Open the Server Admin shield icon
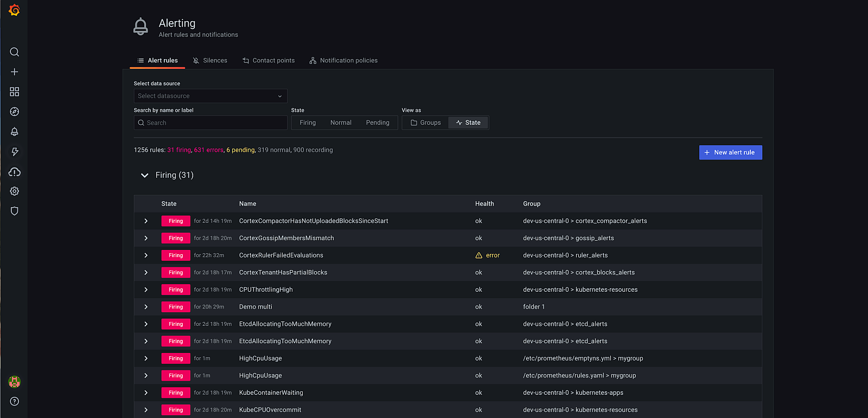Screen dimensions: 868x418 tap(15, 211)
